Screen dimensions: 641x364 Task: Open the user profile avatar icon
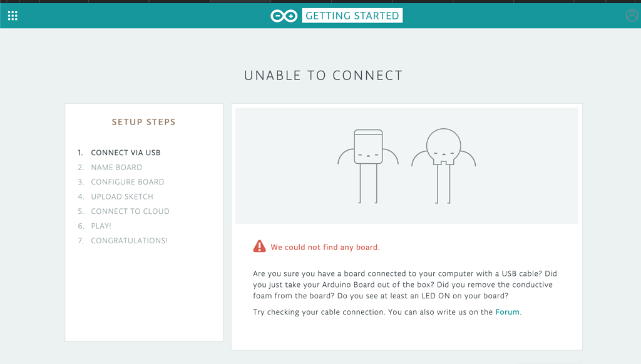click(x=632, y=16)
